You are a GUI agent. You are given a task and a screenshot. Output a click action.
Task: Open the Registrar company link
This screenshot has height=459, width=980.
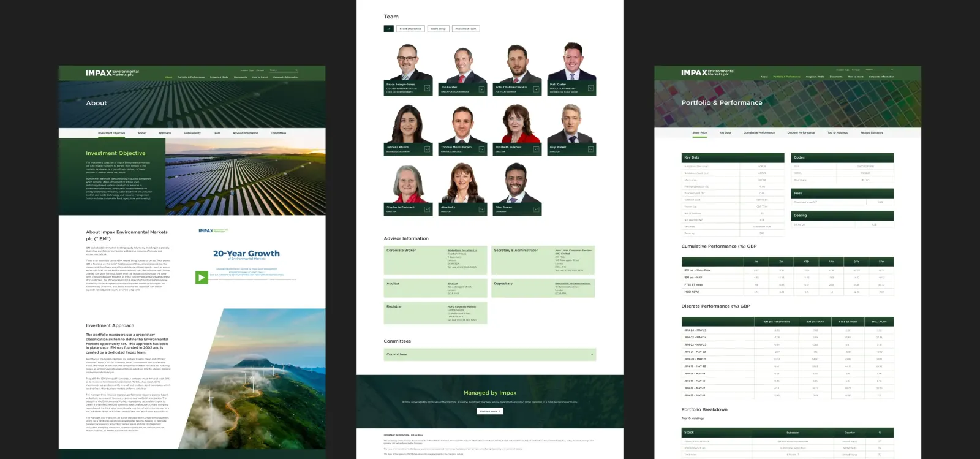tap(462, 306)
